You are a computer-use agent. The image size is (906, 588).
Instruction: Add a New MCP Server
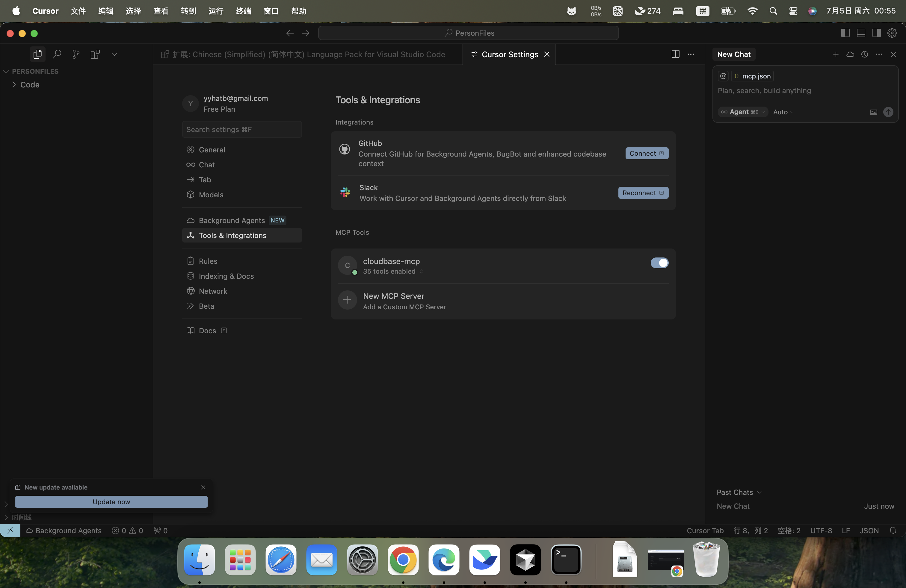click(503, 301)
